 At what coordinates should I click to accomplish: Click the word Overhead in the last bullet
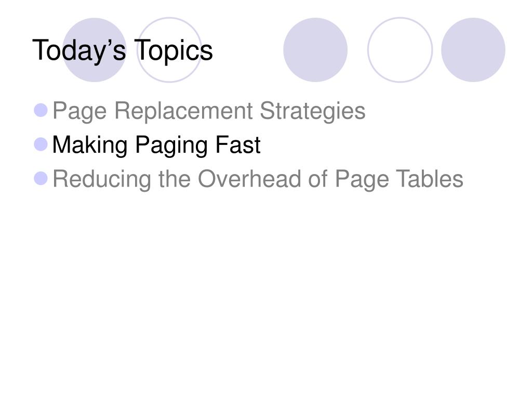point(249,179)
